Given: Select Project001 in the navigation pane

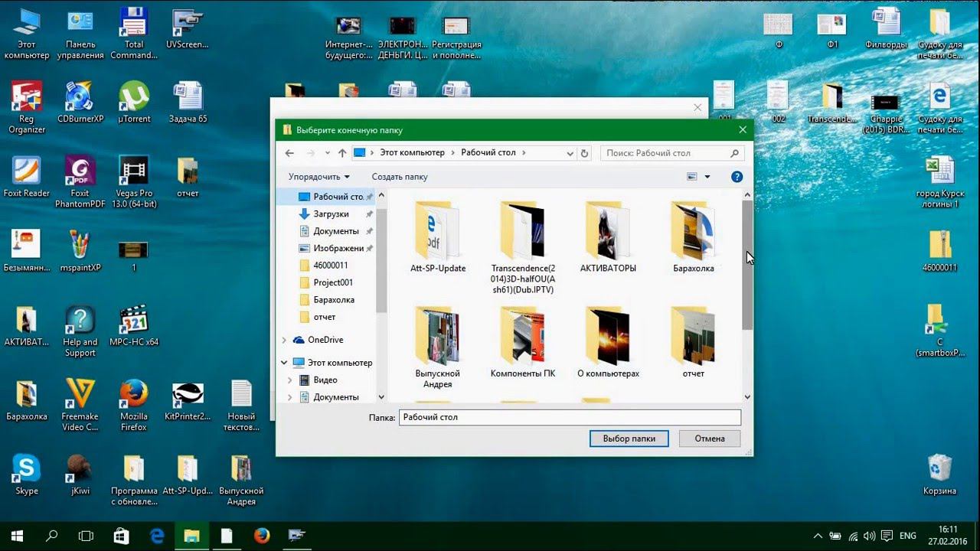Looking at the screenshot, I should click(333, 282).
